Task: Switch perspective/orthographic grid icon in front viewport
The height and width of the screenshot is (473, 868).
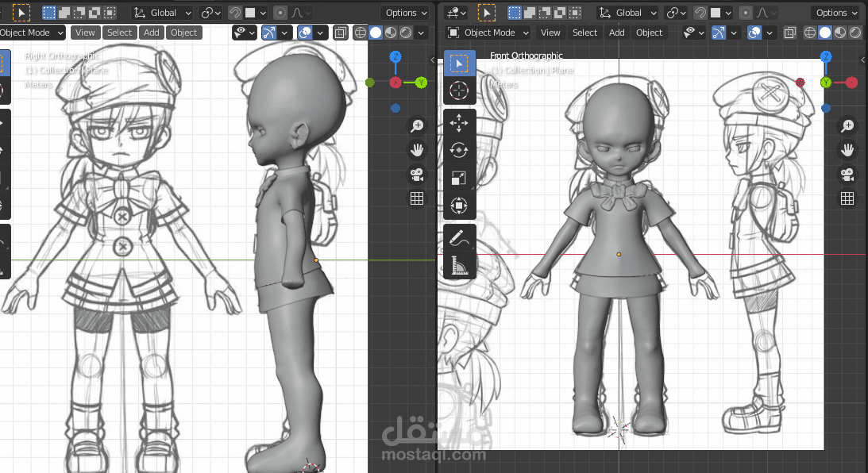Action: click(847, 198)
